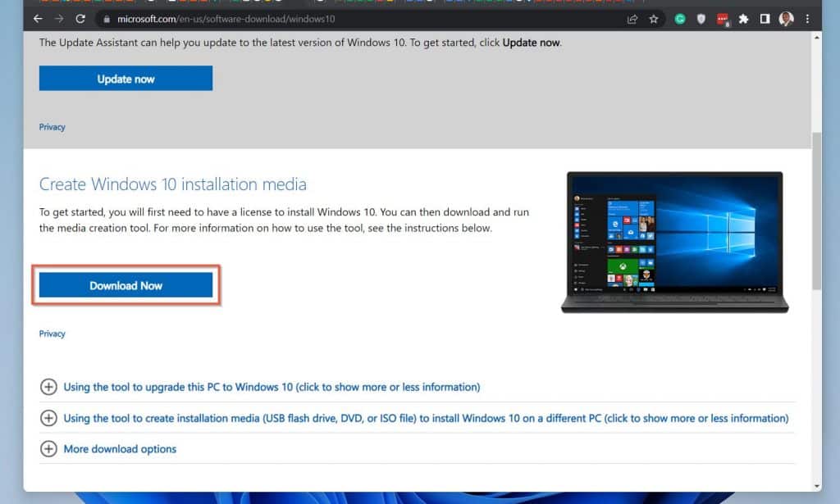840x504 pixels.
Task: Reload the page with the refresh icon
Action: (80, 19)
